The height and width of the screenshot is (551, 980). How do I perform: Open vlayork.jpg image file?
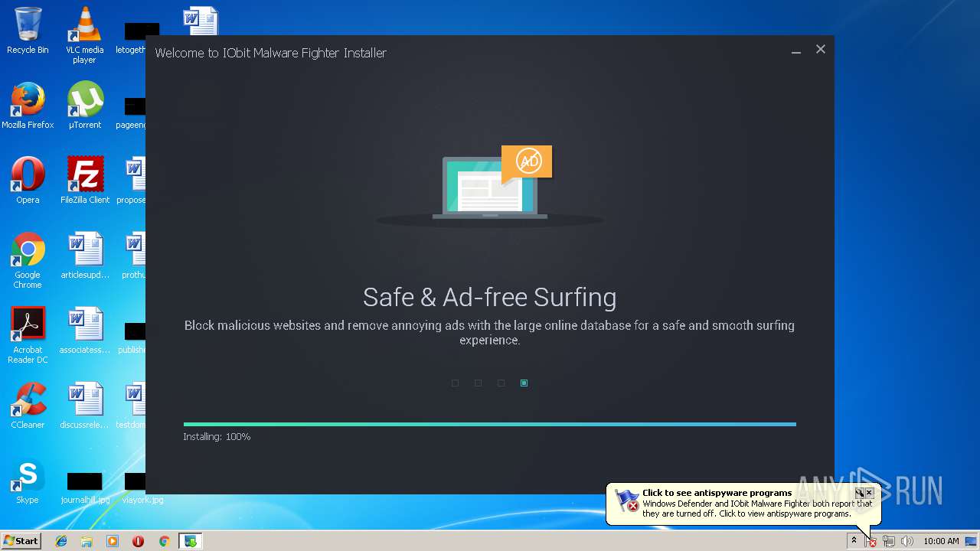pyautogui.click(x=142, y=487)
